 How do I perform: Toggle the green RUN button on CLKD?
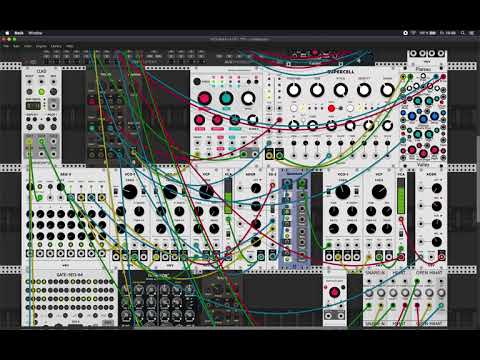(x=42, y=92)
